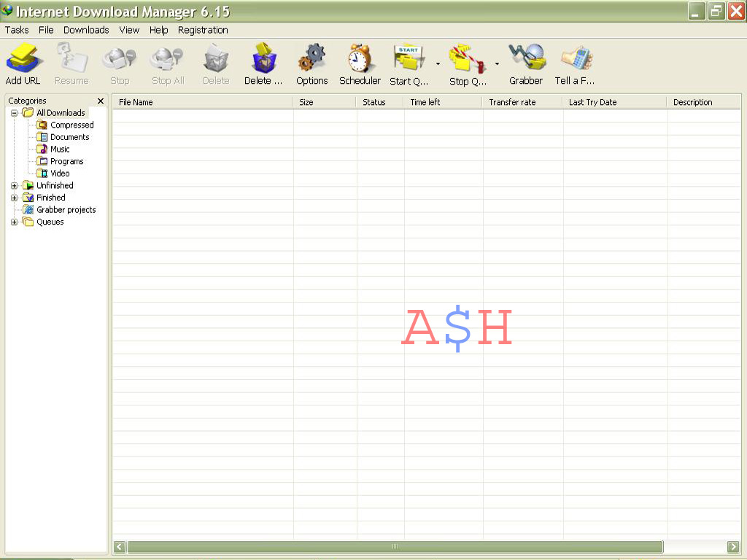Select the Finished label text

(51, 198)
